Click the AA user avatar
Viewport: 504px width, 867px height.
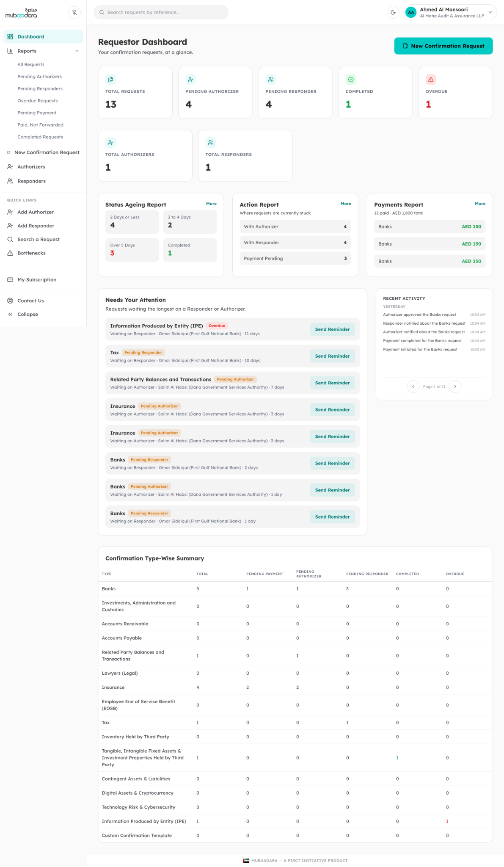[x=411, y=12]
